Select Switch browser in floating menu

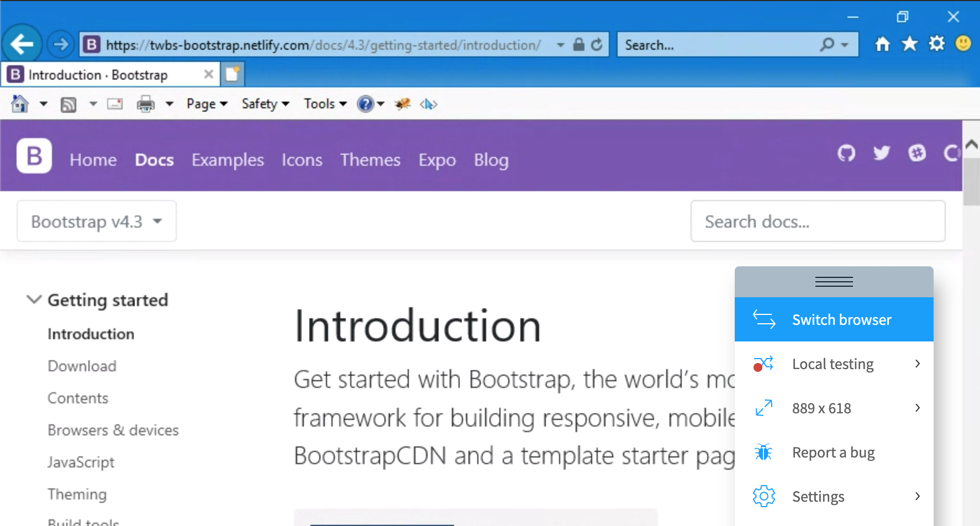(834, 319)
